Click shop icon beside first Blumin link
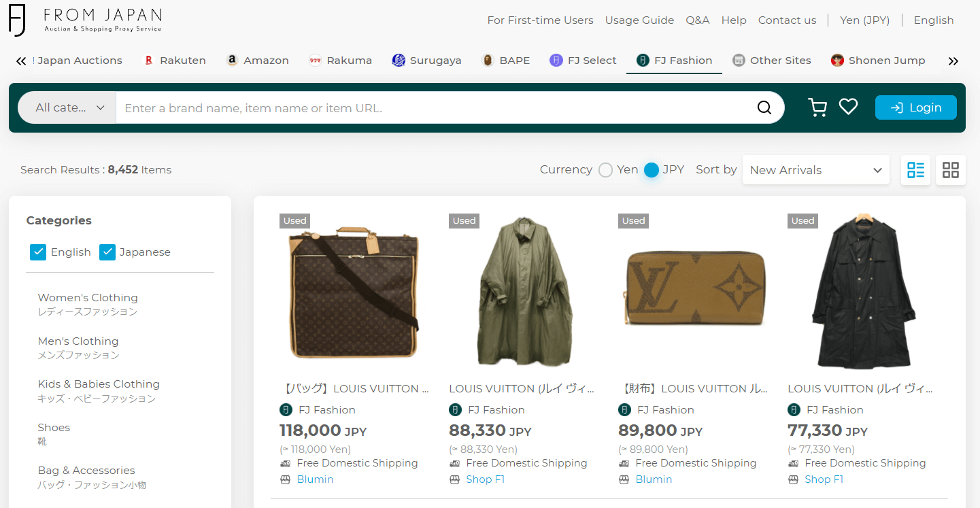The height and width of the screenshot is (508, 980). point(285,479)
